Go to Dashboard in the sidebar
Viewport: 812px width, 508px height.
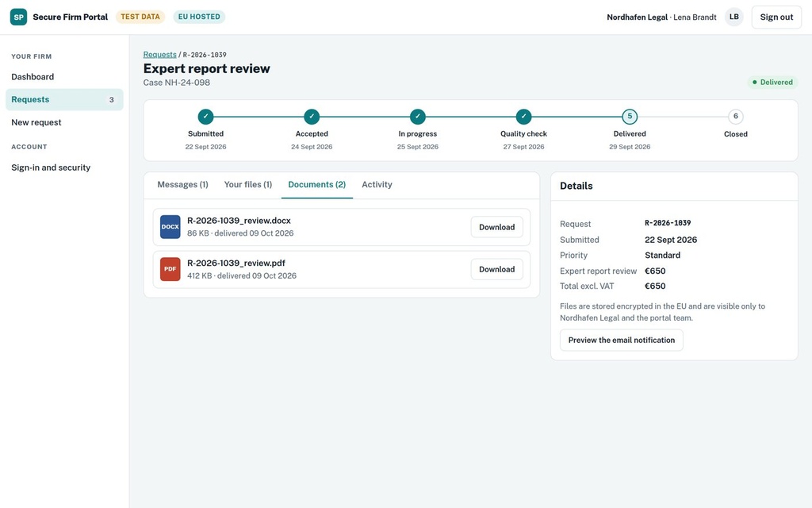click(x=64, y=77)
